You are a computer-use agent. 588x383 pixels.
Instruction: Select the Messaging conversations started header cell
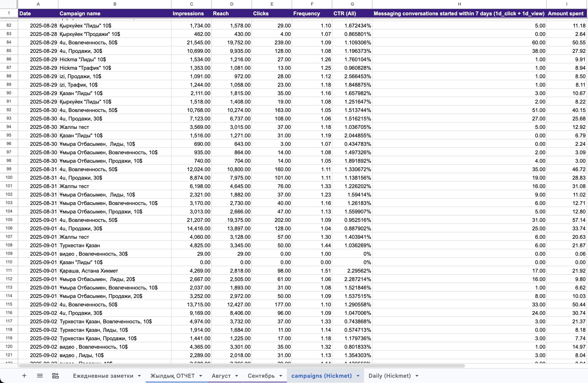(460, 13)
